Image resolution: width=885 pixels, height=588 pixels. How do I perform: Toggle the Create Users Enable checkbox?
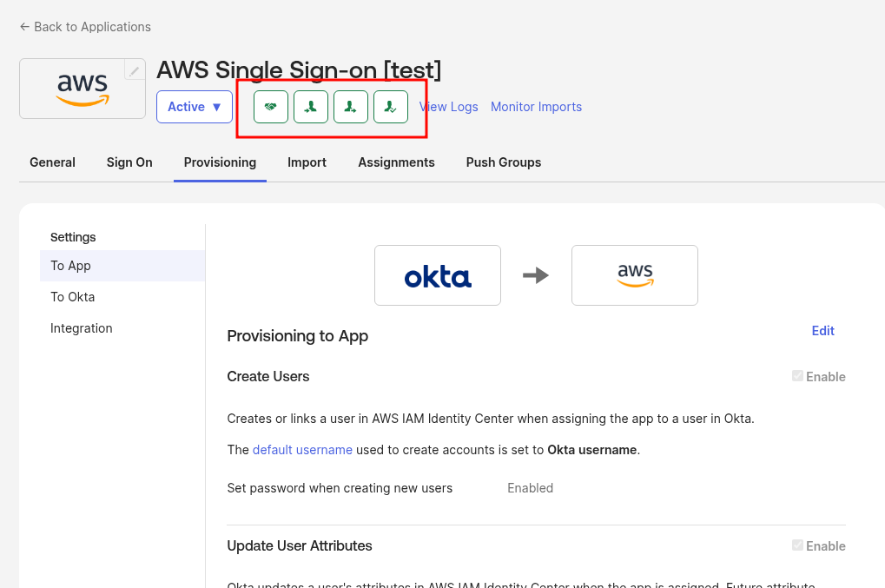click(x=797, y=376)
